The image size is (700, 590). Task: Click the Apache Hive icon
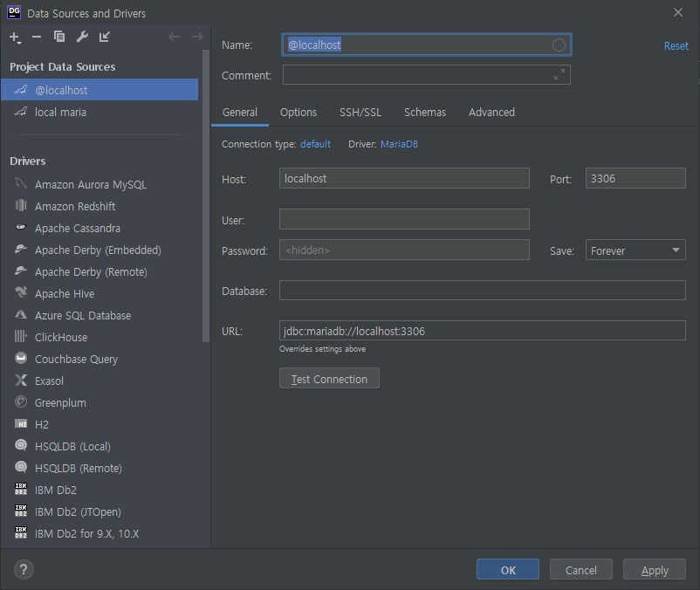click(21, 292)
